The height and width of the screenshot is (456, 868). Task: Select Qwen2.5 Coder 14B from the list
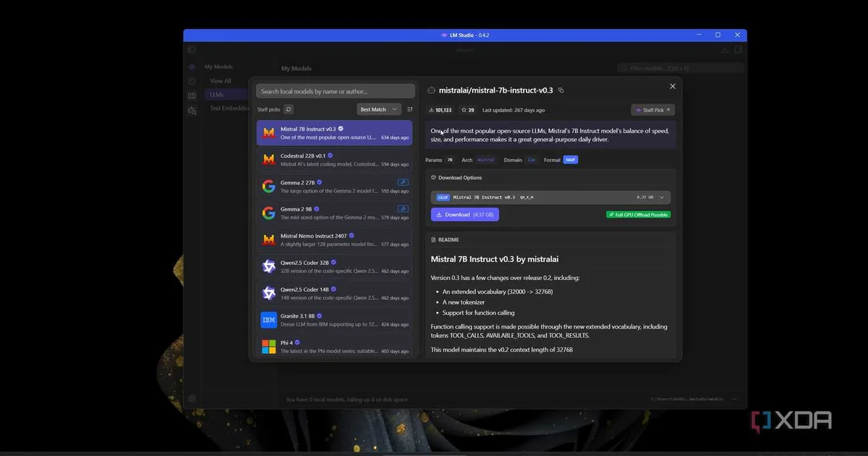point(334,293)
